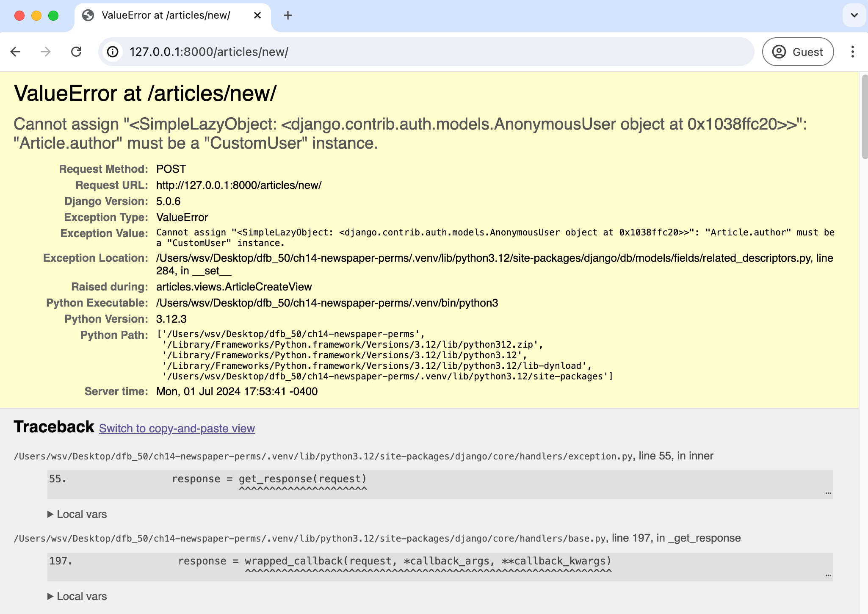Click the Cannot assign SimpleLazyObject summary message
This screenshot has width=868, height=614.
coord(410,133)
